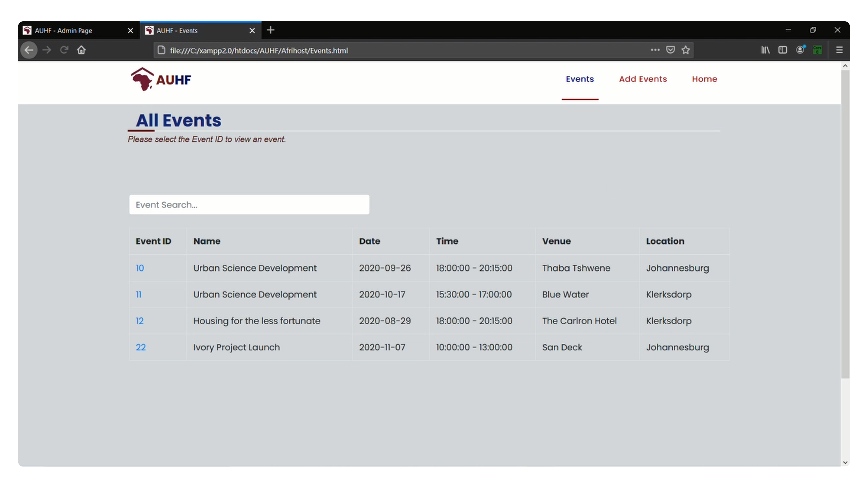The image size is (868, 488).
Task: Open the Add Events navigation link
Action: pyautogui.click(x=643, y=79)
